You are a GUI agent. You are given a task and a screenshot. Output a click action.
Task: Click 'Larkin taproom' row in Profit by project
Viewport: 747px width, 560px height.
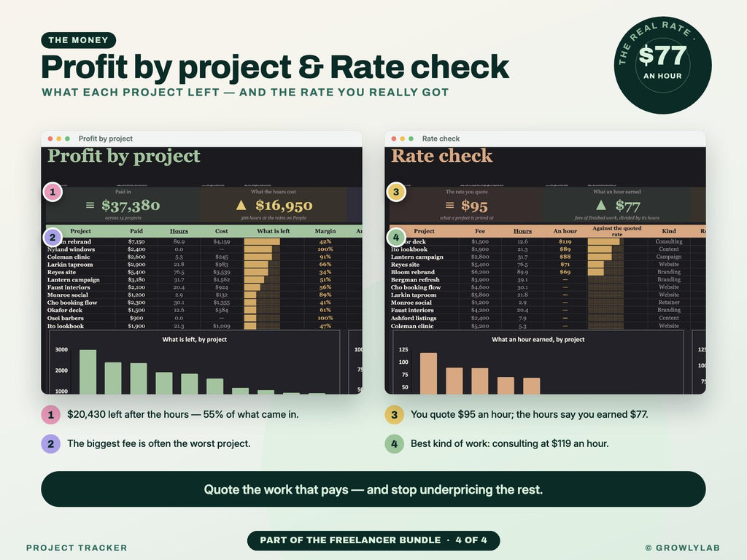(204, 264)
